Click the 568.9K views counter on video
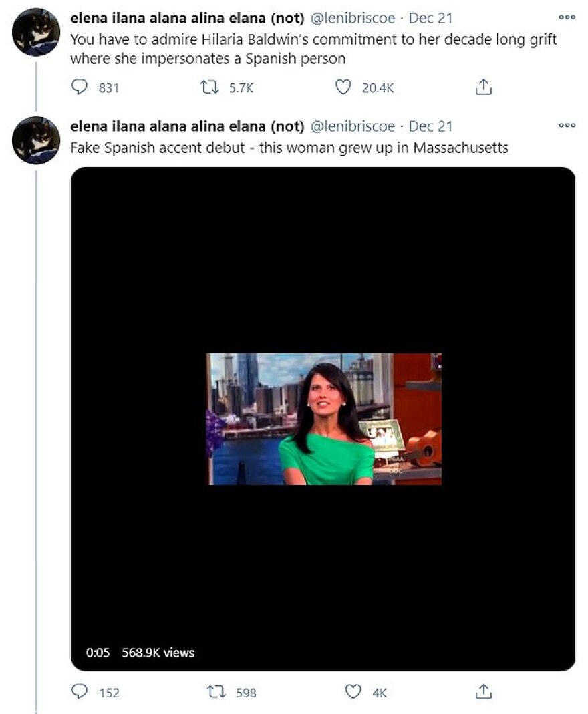This screenshot has width=588, height=714. 158,652
